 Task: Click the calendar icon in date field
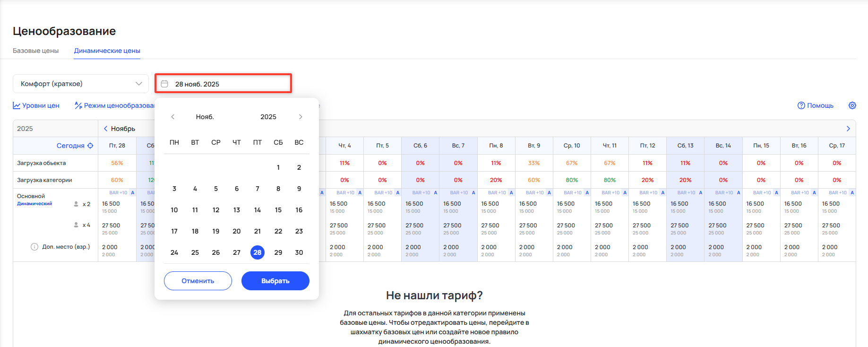point(164,84)
